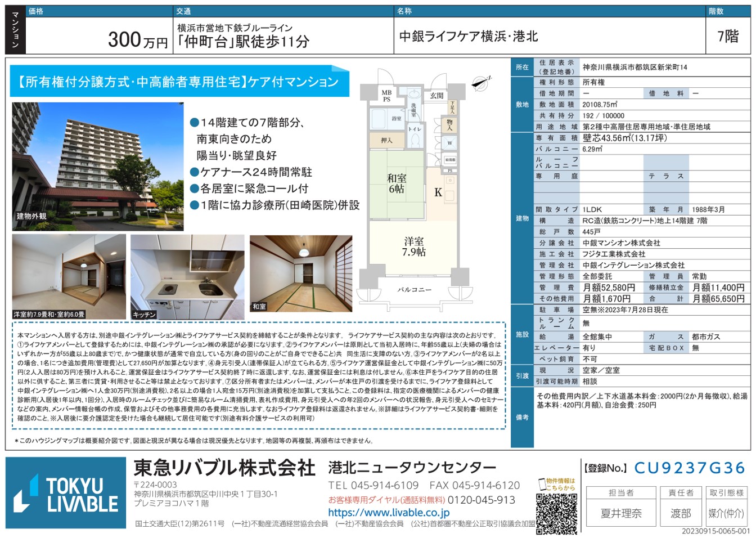Click the smartphone 物件情報はこちらから icon
Screen dimensions: 756x538
point(542,485)
